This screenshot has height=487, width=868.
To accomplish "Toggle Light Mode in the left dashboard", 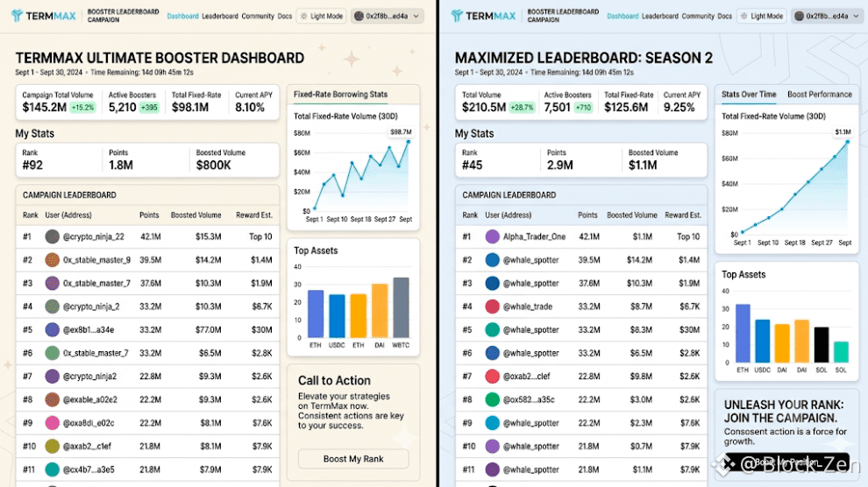I will click(322, 16).
